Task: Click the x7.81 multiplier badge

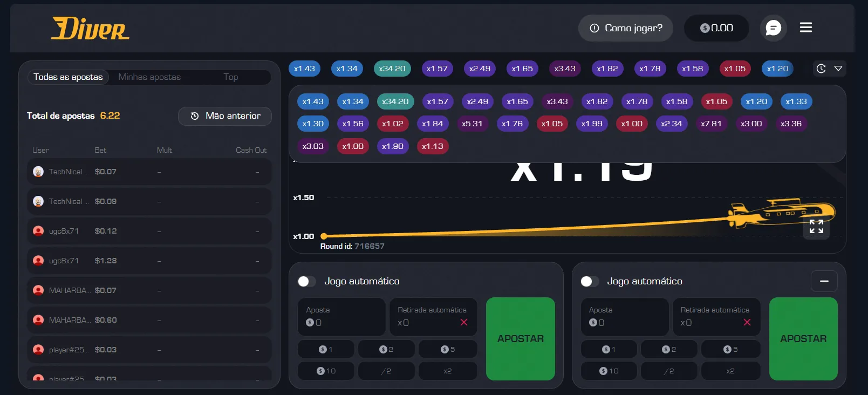Action: click(711, 124)
